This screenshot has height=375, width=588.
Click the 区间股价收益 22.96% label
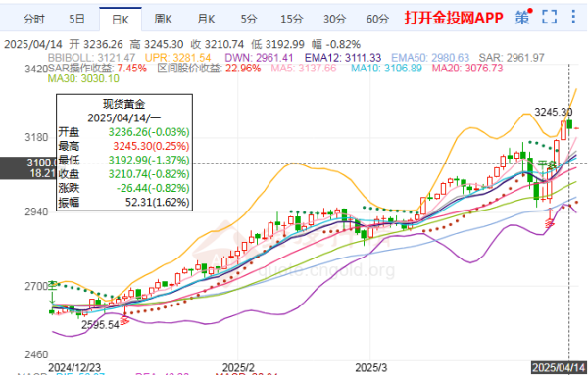coord(209,69)
